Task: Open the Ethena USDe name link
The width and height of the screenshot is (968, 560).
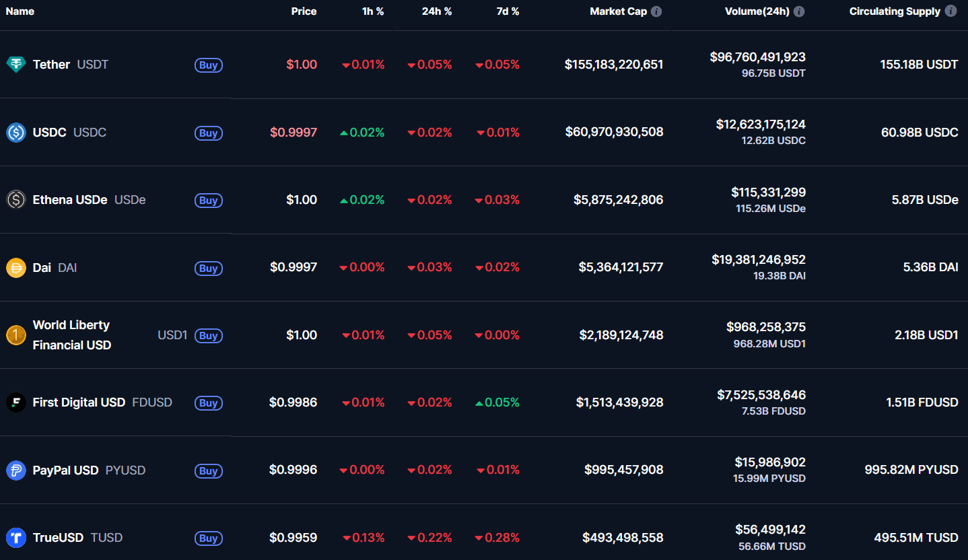Action: [x=70, y=200]
